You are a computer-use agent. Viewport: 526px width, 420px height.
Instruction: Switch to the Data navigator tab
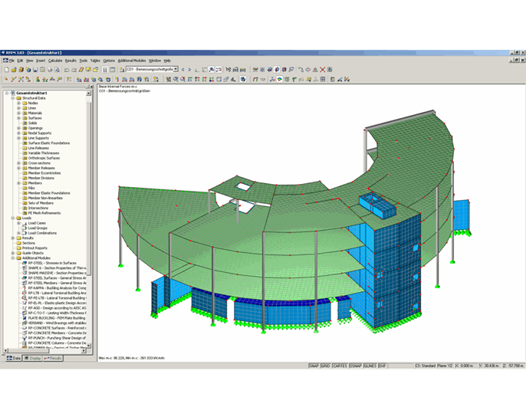click(x=14, y=359)
